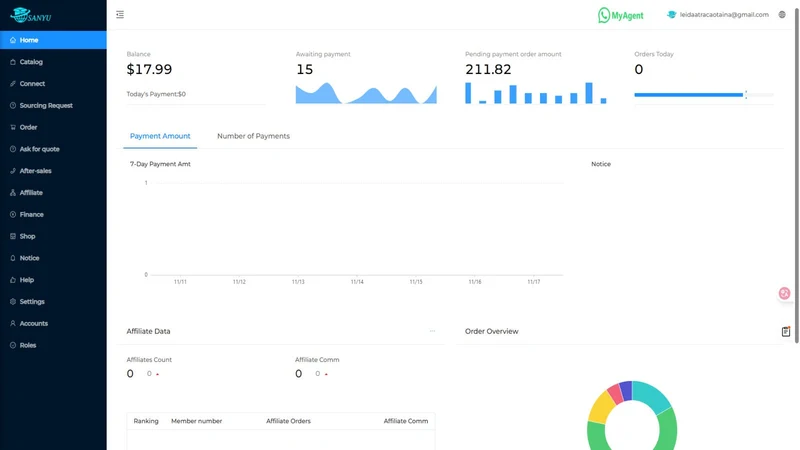This screenshot has width=800, height=450.
Task: Open the Order menu item
Action: pyautogui.click(x=53, y=127)
